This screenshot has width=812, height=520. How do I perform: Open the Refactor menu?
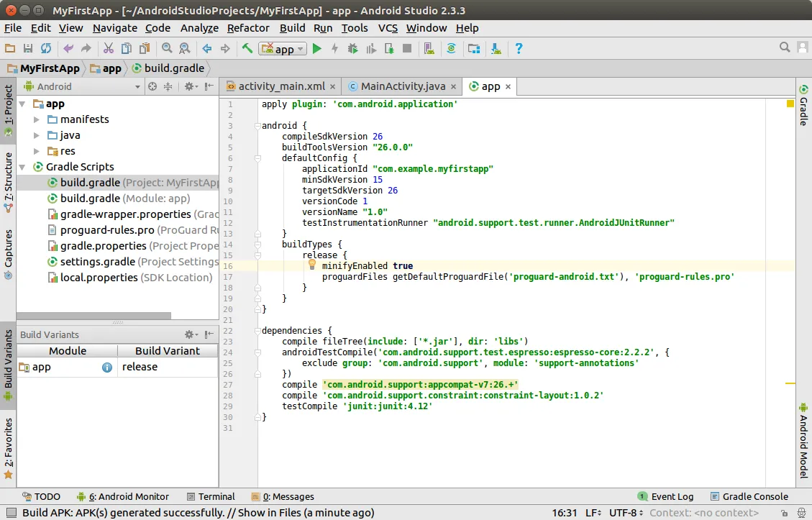click(x=248, y=28)
